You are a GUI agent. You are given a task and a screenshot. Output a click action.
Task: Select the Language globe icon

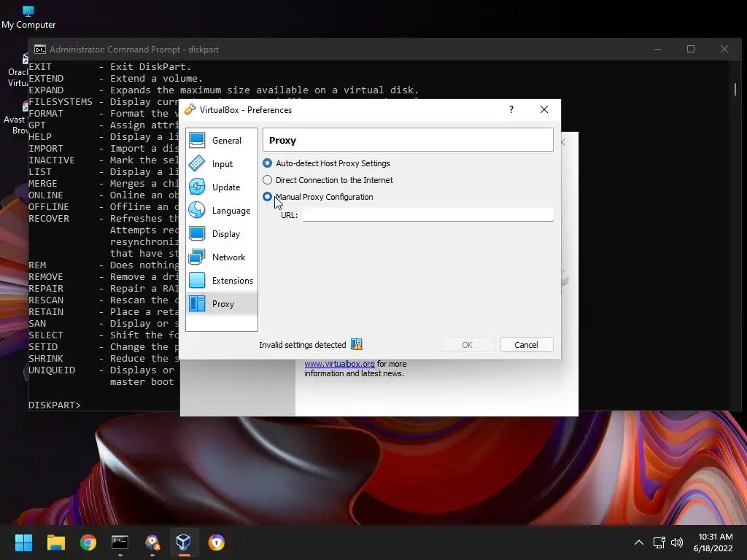(197, 210)
